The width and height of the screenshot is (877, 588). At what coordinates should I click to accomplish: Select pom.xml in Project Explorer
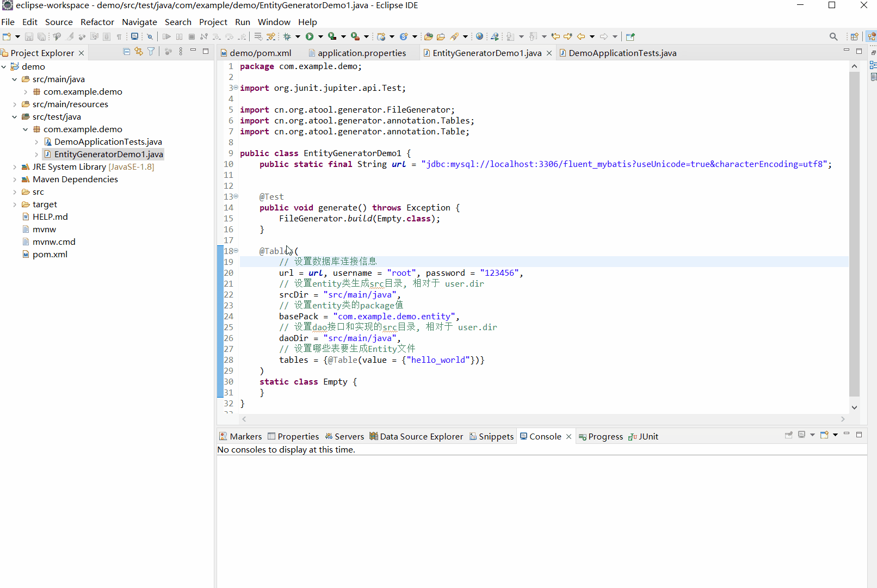[45, 254]
